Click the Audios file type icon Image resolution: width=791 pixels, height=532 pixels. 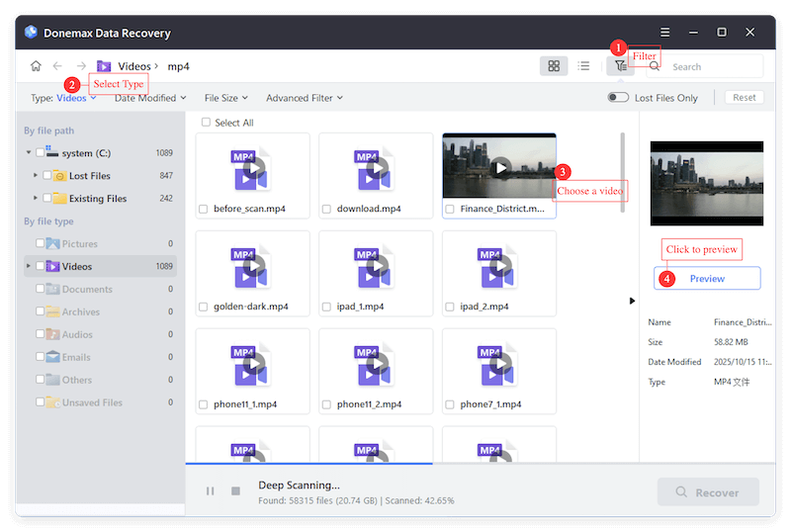click(53, 334)
